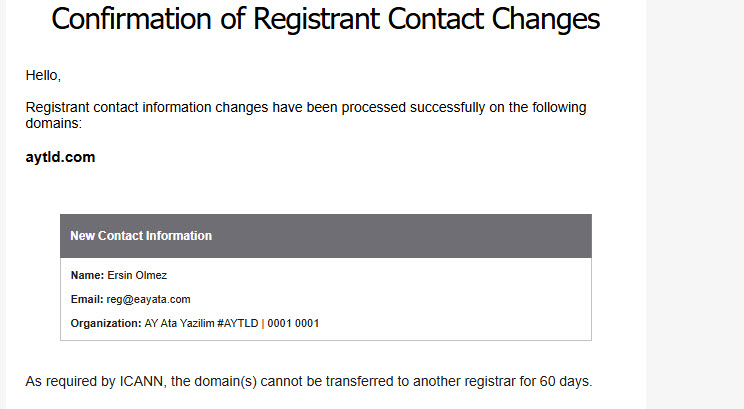
Task: Click the sentence about processed contact changes
Action: click(x=306, y=115)
